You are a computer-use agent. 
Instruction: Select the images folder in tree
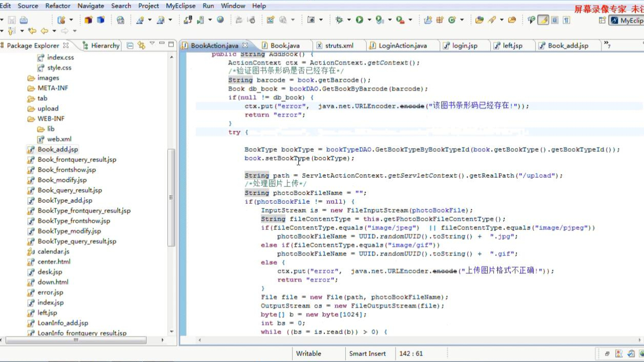click(48, 78)
